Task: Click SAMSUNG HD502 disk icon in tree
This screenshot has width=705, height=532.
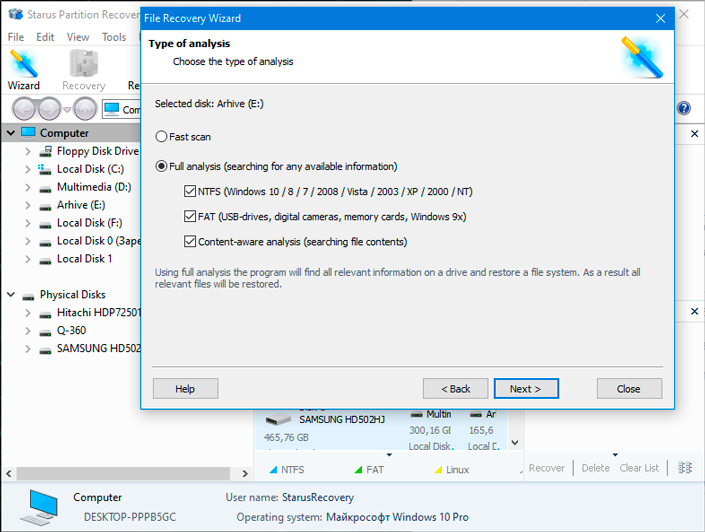Action: (x=45, y=351)
